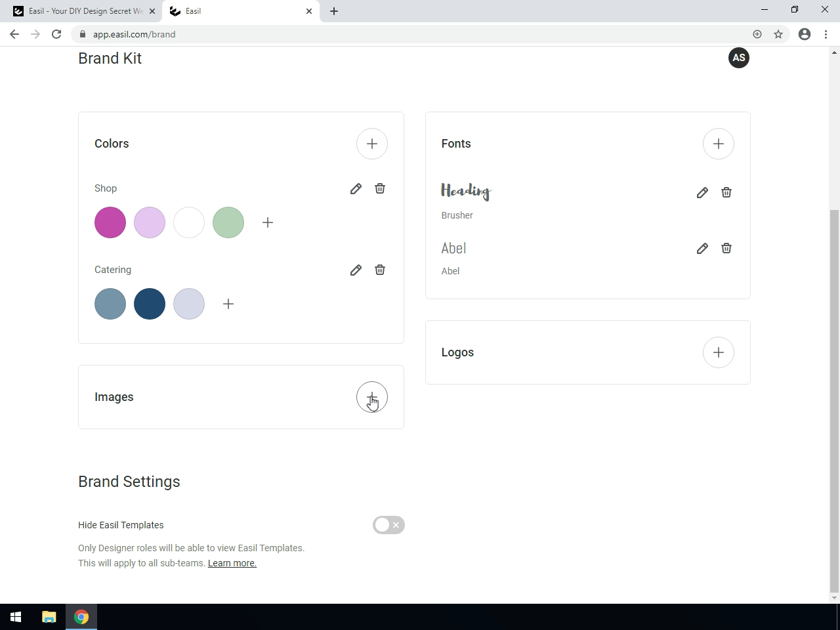Click the page vertical scrollbar thumb
Image resolution: width=840 pixels, height=630 pixels.
(835, 400)
